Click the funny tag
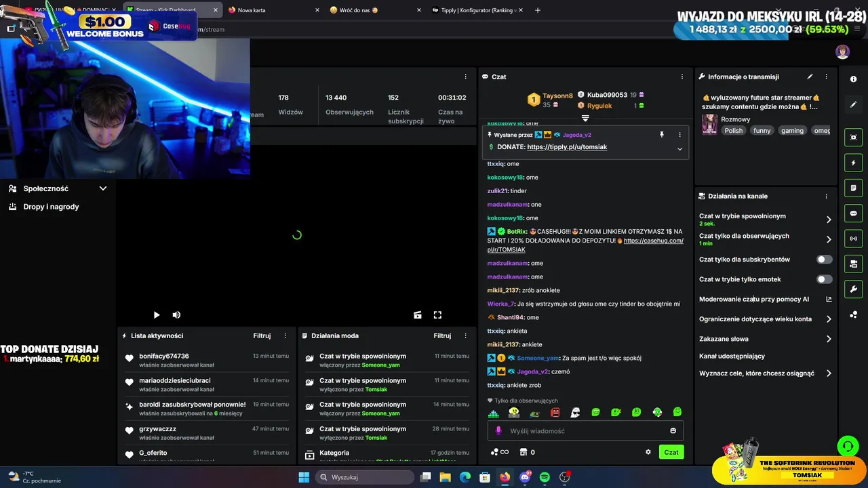868x488 pixels. coord(762,131)
